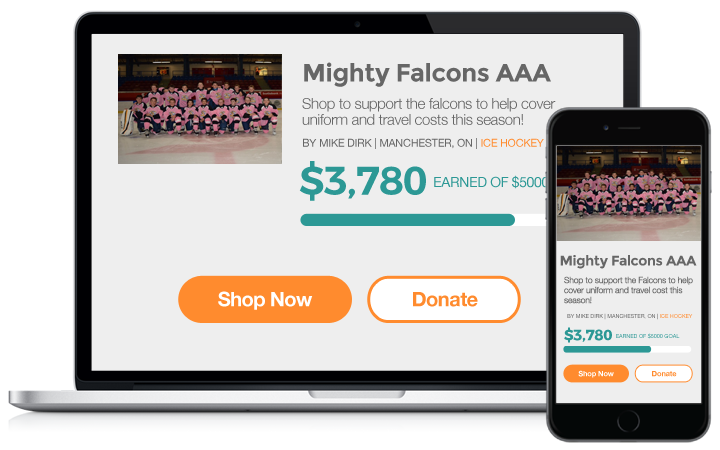Tap the $3,780 amount on phone
The image size is (720, 450).
click(588, 335)
